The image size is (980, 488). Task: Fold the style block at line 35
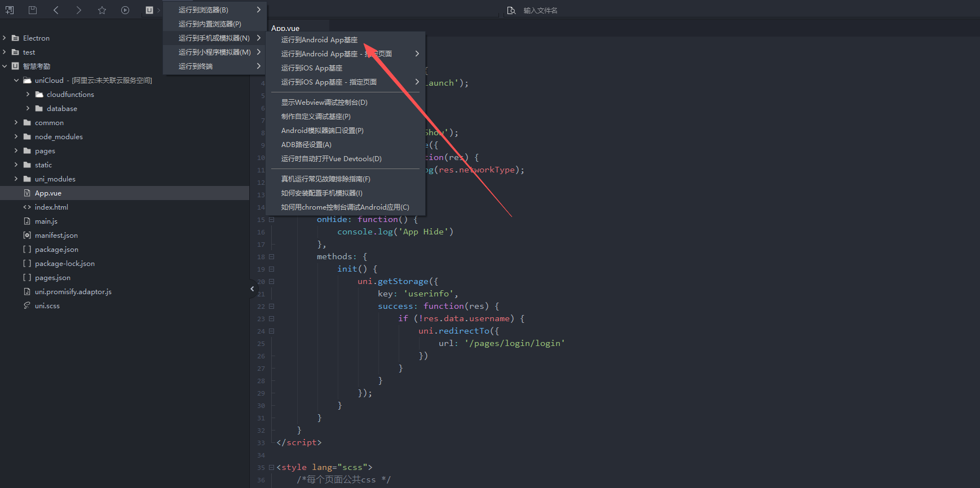pyautogui.click(x=271, y=468)
